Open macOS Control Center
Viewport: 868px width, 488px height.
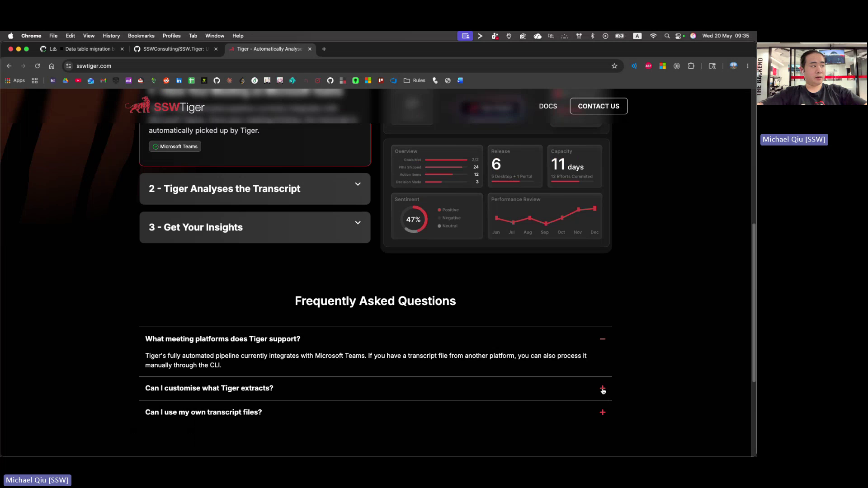(679, 36)
